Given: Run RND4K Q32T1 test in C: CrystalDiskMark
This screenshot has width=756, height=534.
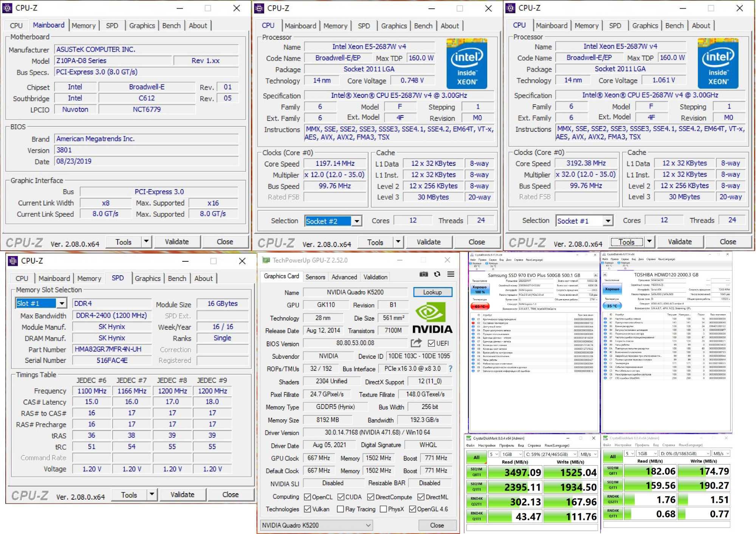Looking at the screenshot, I should click(476, 502).
